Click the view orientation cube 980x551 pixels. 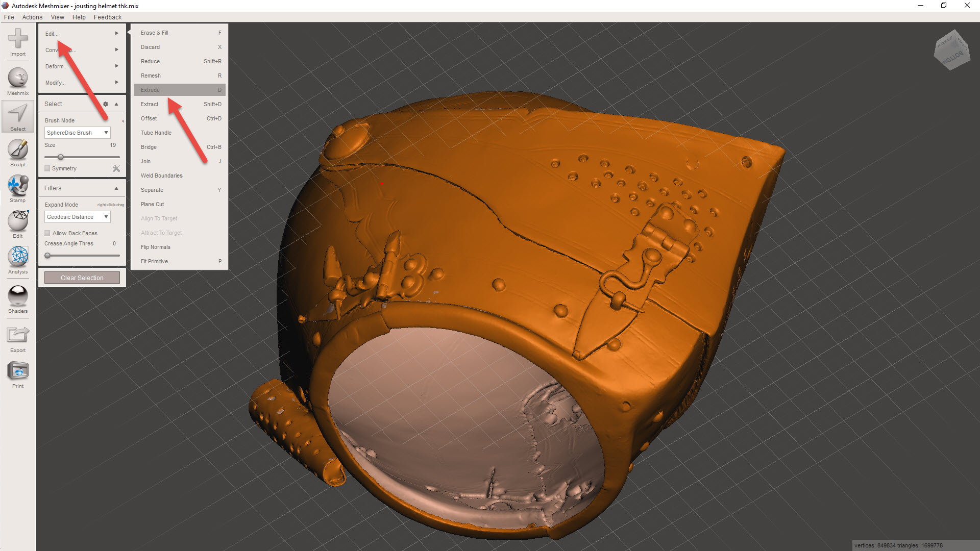coord(951,52)
